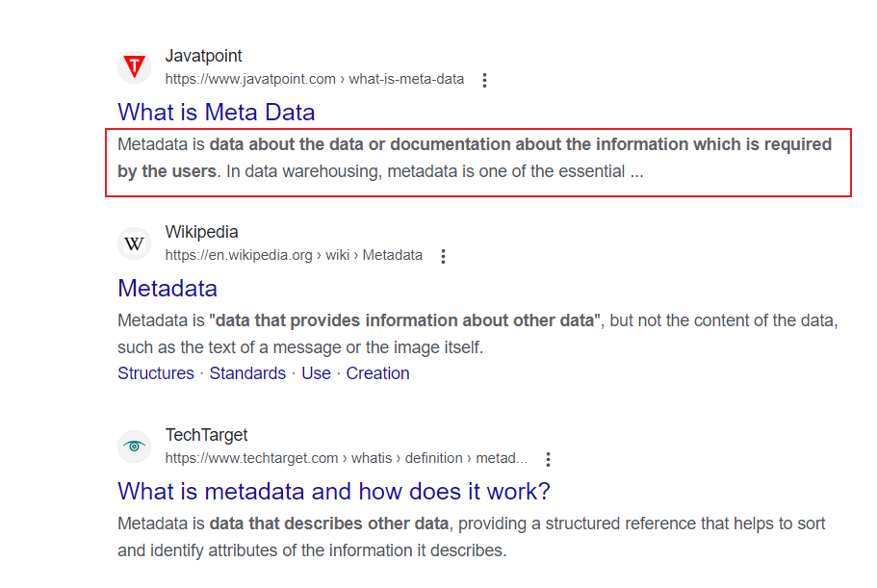Select the 'Standards' sublink under Wikipedia
877x588 pixels.
(247, 372)
